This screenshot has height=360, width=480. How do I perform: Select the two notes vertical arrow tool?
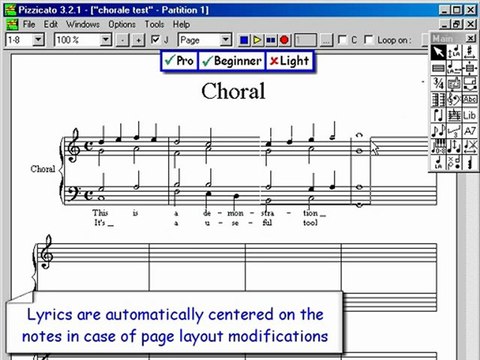pos(454,146)
